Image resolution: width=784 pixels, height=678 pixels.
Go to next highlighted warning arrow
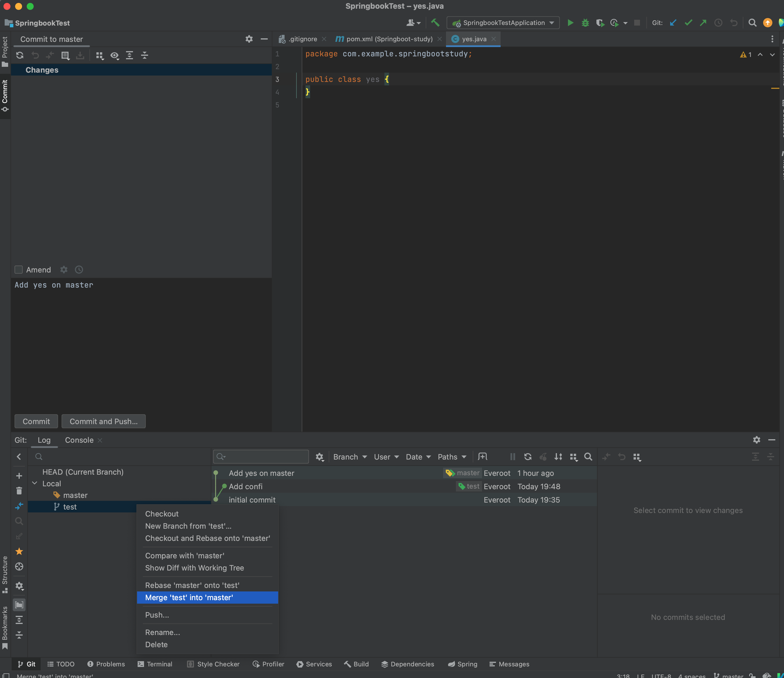click(772, 55)
